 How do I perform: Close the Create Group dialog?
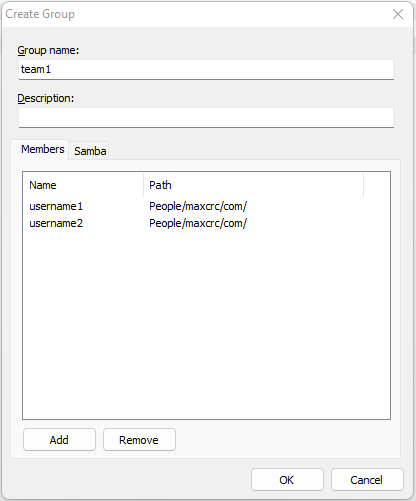(398, 14)
